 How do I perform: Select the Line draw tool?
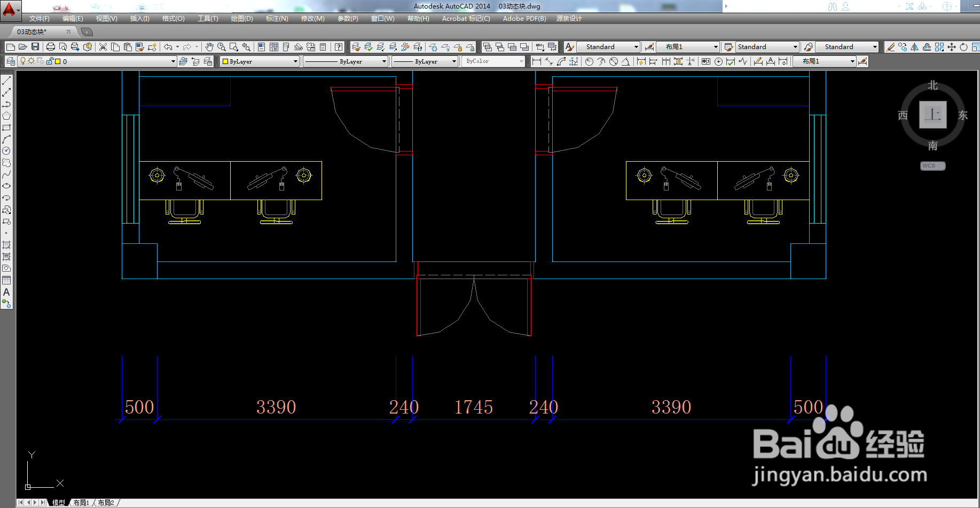[6, 81]
